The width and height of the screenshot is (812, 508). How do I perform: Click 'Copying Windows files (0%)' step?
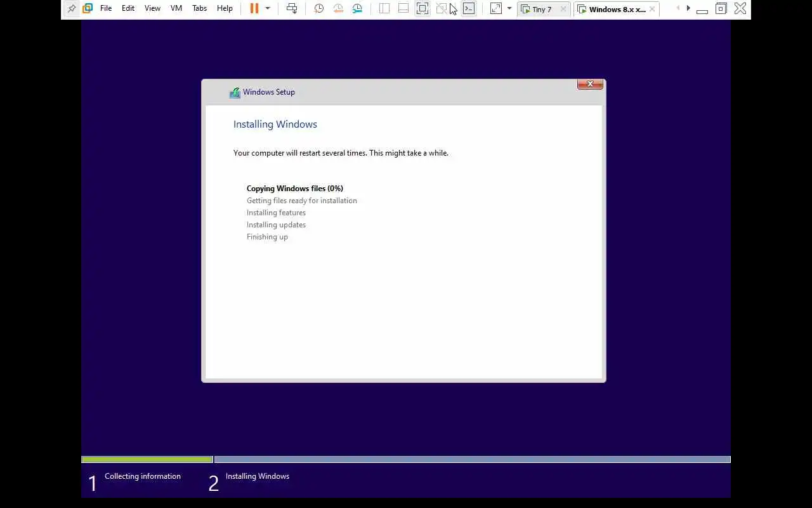pyautogui.click(x=295, y=189)
